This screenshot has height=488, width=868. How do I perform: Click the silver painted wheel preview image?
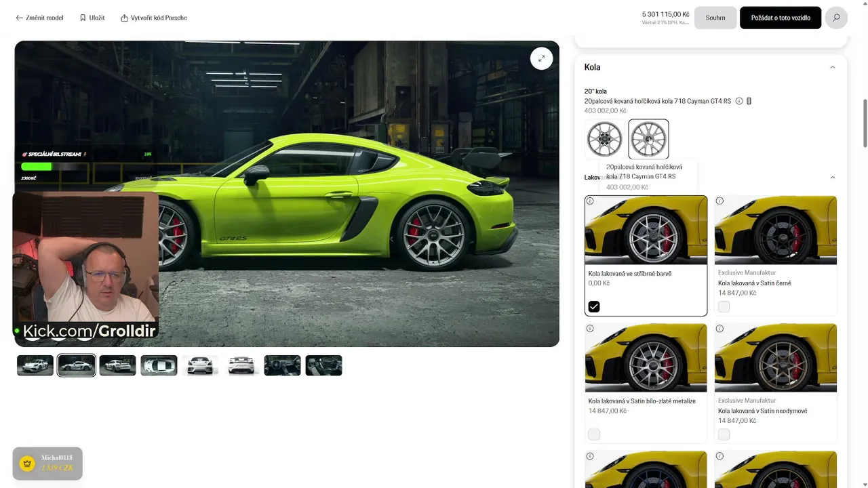pyautogui.click(x=646, y=230)
